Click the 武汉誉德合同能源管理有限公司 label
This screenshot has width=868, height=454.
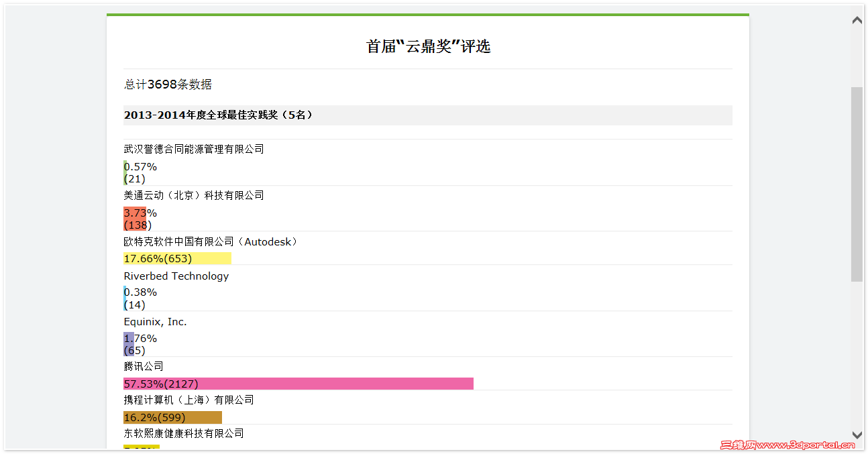194,149
